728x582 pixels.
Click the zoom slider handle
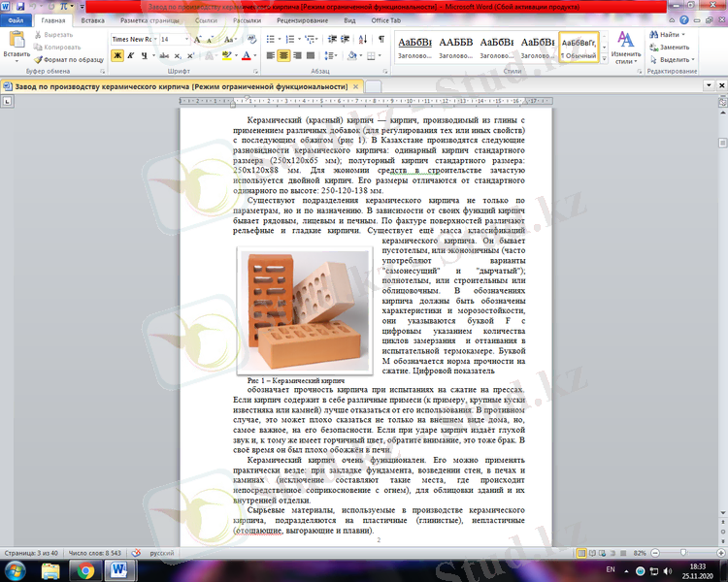(683, 553)
